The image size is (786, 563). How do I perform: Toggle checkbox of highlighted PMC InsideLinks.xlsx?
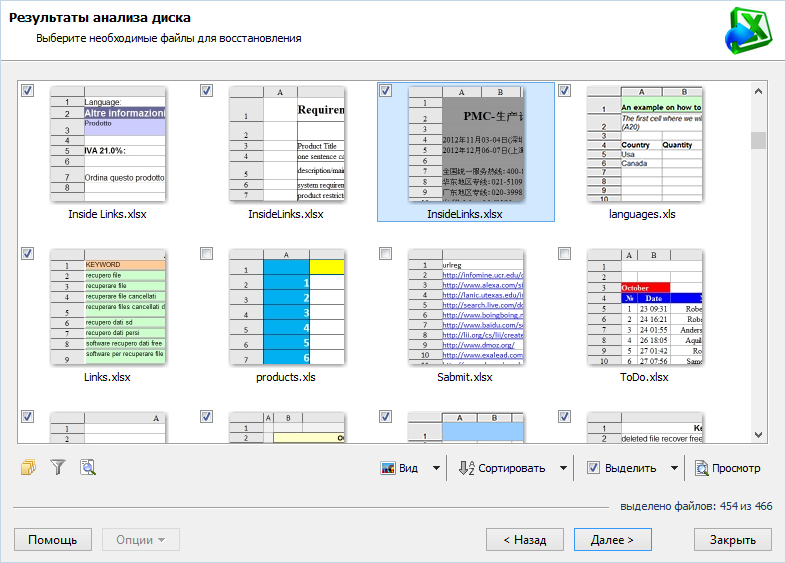click(x=385, y=91)
